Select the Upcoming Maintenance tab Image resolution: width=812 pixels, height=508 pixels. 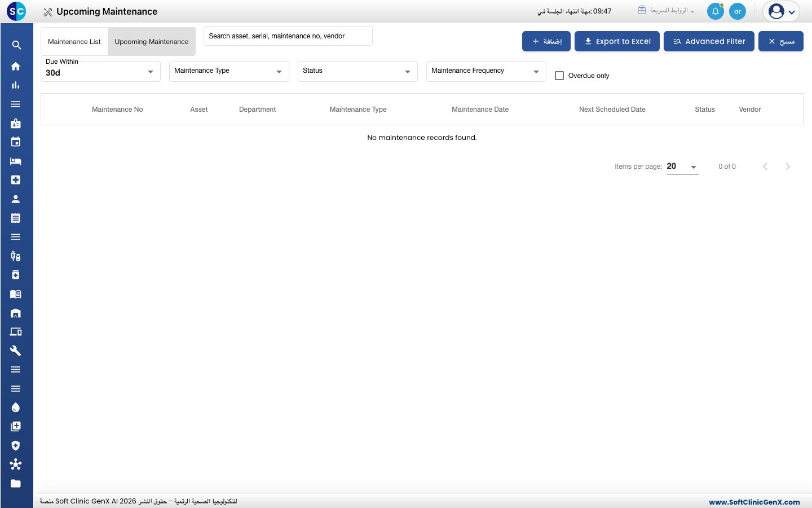pyautogui.click(x=152, y=42)
